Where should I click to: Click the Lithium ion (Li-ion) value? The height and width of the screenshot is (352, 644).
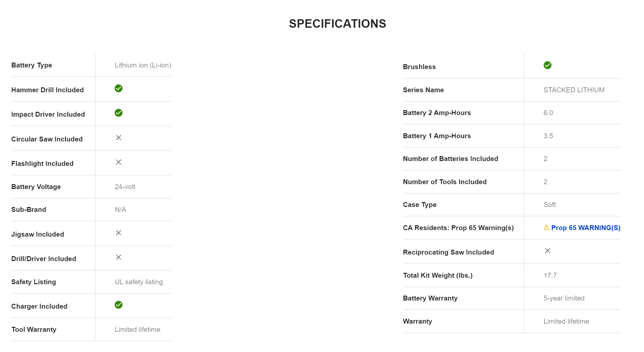[143, 65]
